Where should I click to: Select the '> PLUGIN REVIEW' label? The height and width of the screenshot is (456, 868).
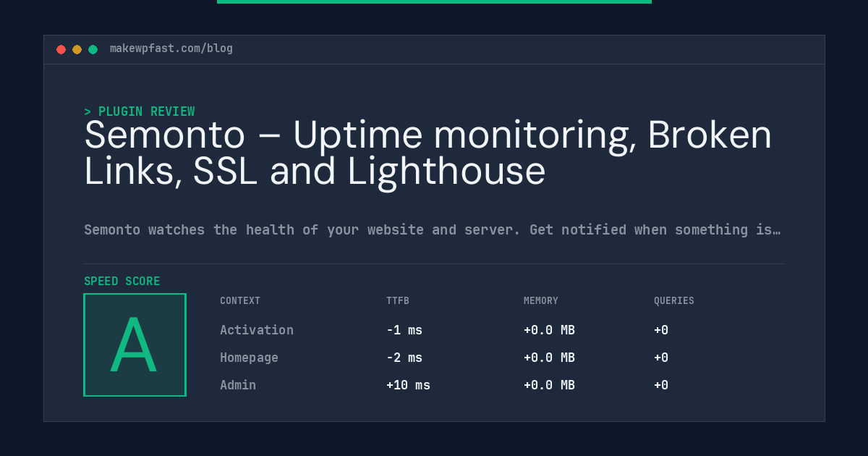pyautogui.click(x=140, y=111)
